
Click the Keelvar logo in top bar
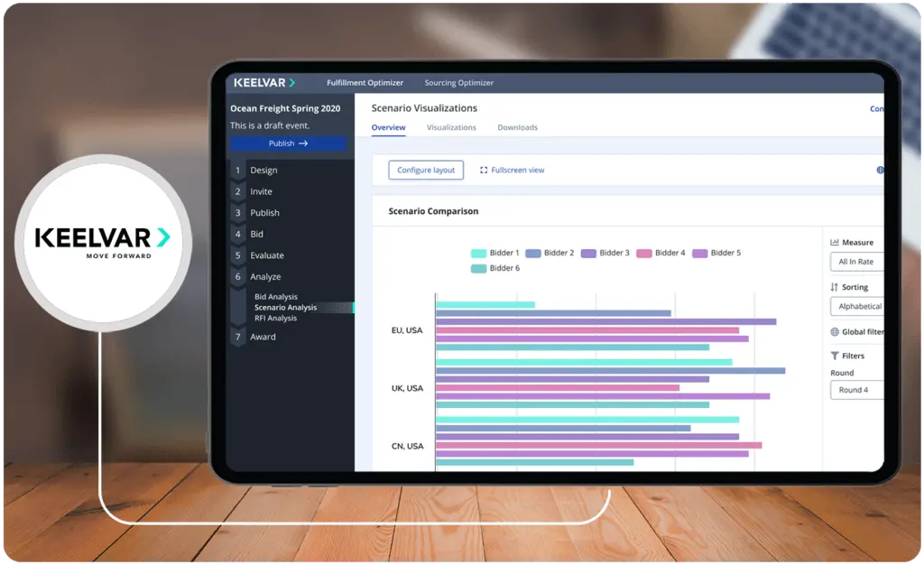[264, 82]
